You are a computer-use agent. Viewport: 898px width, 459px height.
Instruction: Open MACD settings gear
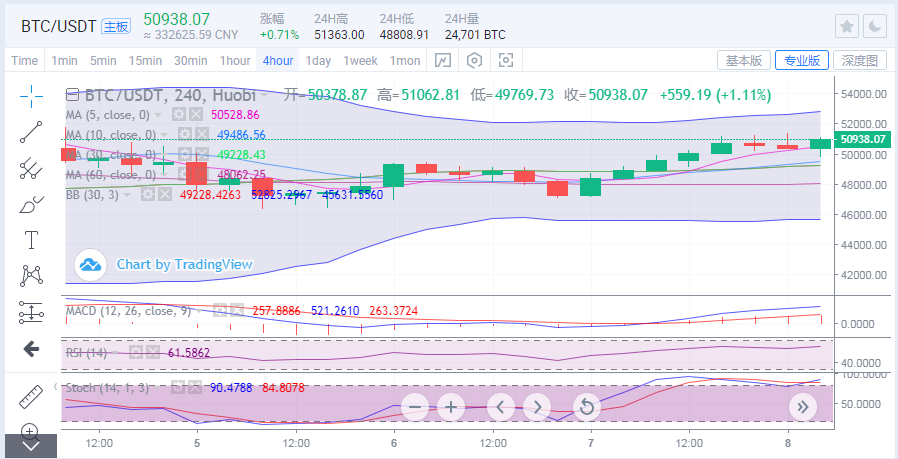pyautogui.click(x=220, y=311)
